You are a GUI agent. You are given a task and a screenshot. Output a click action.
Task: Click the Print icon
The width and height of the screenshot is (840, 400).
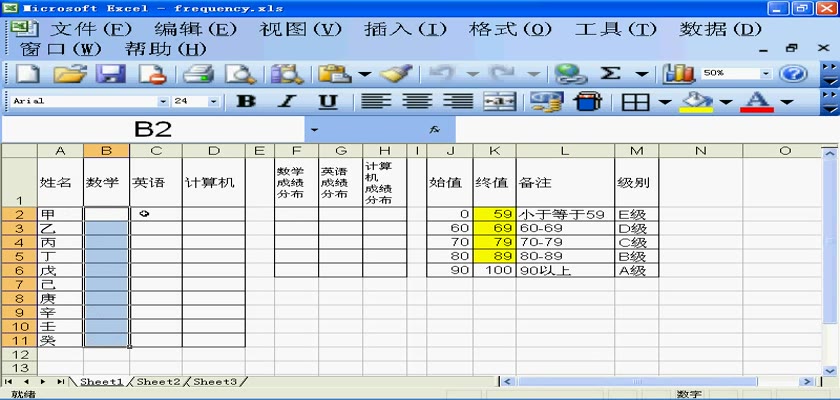(x=198, y=73)
